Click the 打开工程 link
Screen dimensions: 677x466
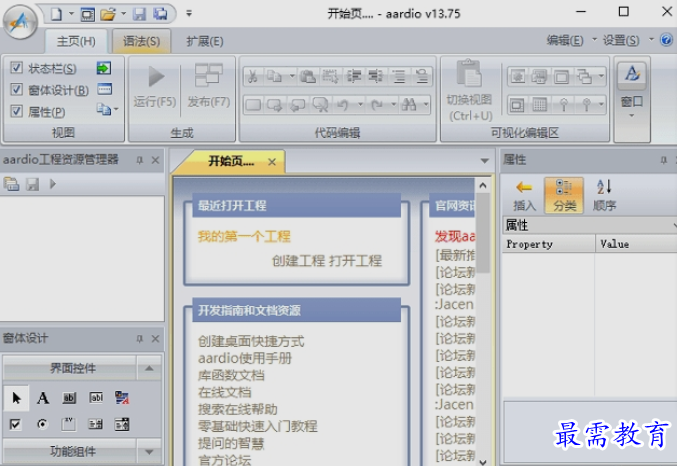coord(355,261)
